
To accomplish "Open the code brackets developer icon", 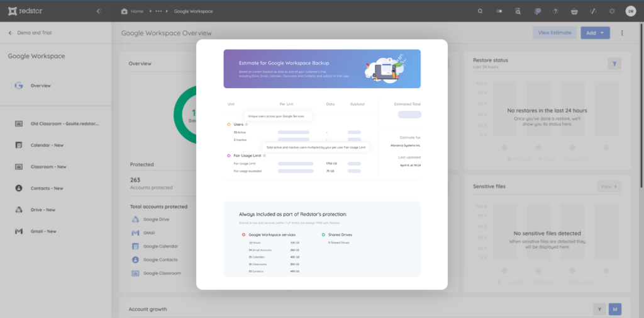I will click(593, 11).
